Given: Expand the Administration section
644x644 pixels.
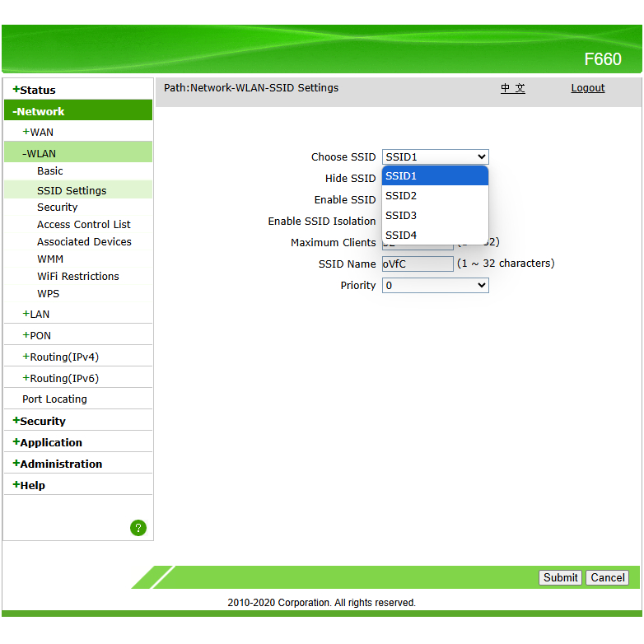Looking at the screenshot, I should coord(58,464).
